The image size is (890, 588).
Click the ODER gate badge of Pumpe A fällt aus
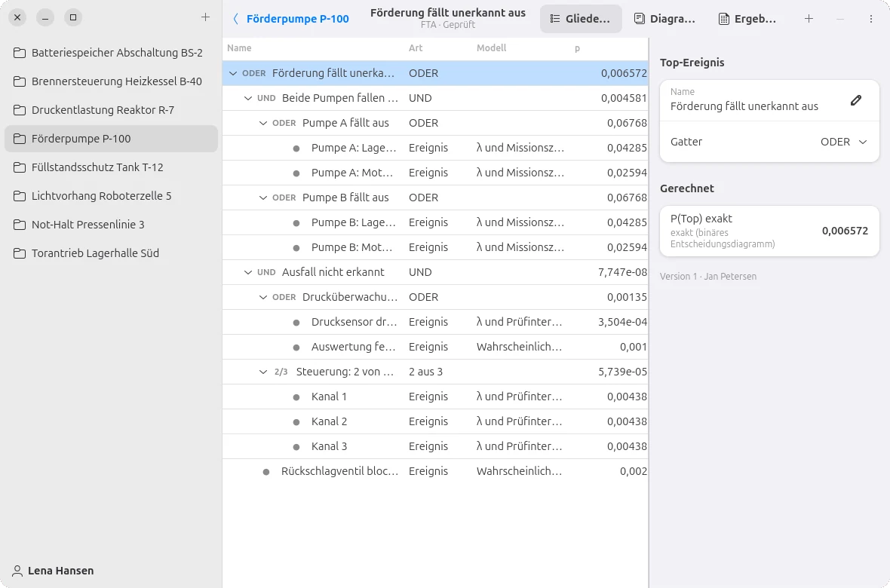click(x=284, y=123)
